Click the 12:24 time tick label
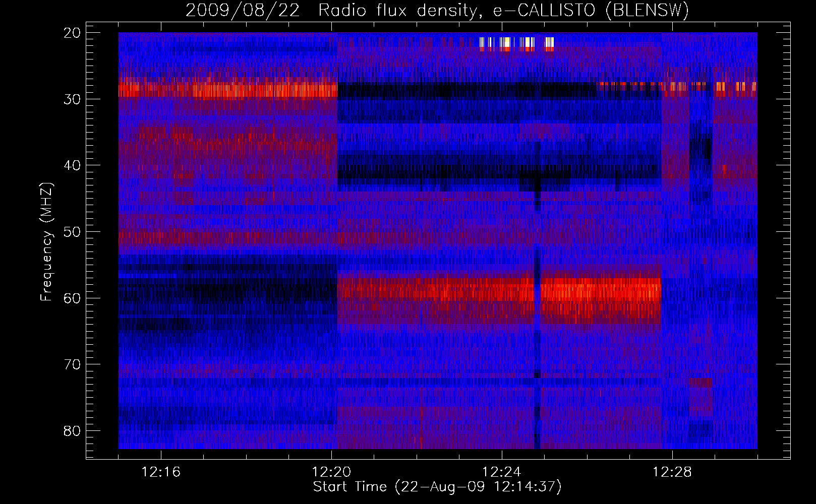 click(502, 472)
